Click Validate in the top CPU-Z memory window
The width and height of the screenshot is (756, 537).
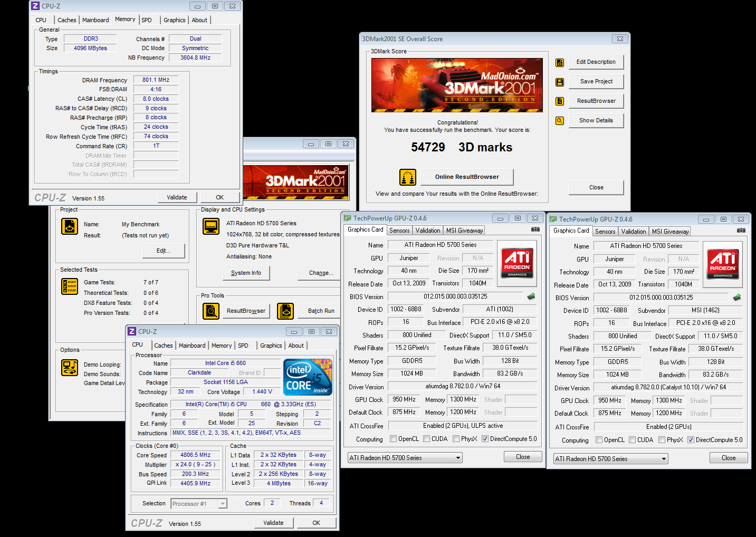click(x=177, y=197)
